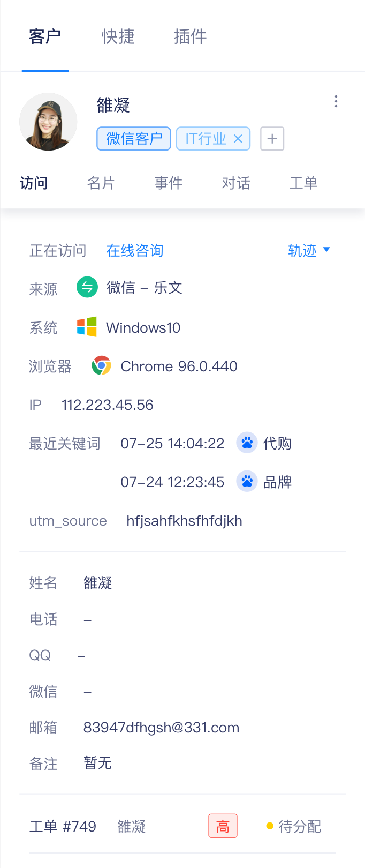365x868 pixels.
Task: Expand the 轨迹 dropdown
Action: [x=309, y=250]
